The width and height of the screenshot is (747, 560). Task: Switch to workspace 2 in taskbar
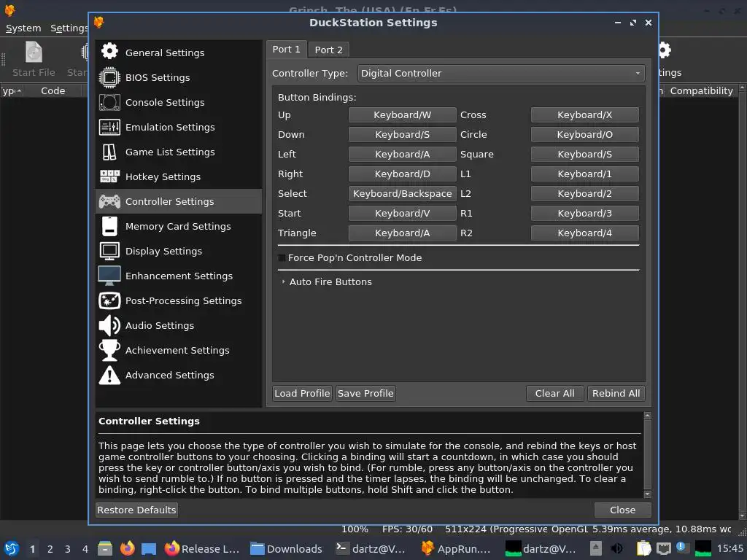[50, 549]
